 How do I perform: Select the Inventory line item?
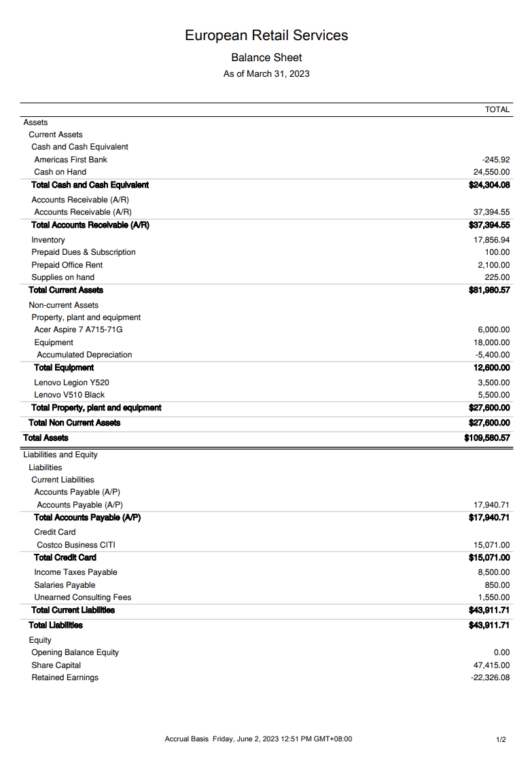click(x=48, y=240)
